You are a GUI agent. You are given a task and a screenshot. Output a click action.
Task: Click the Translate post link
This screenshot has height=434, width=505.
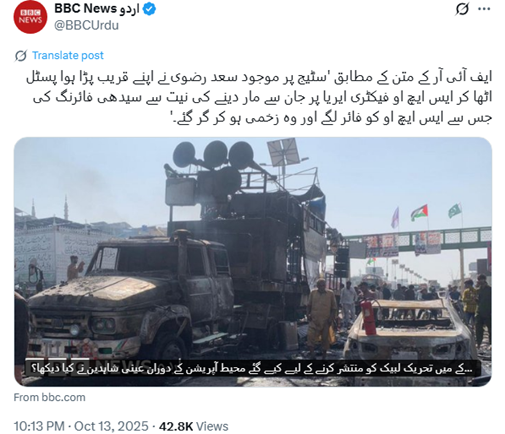coord(68,55)
